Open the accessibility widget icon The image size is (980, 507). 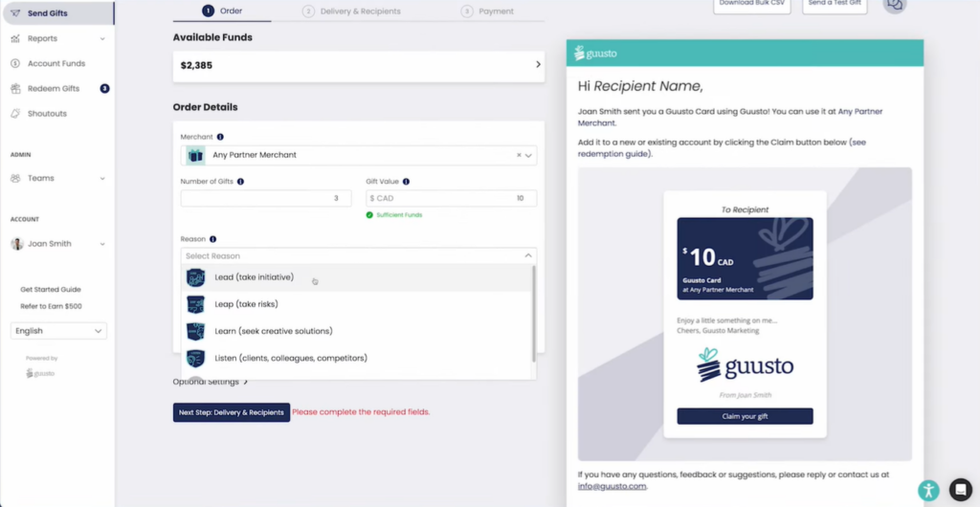point(928,490)
